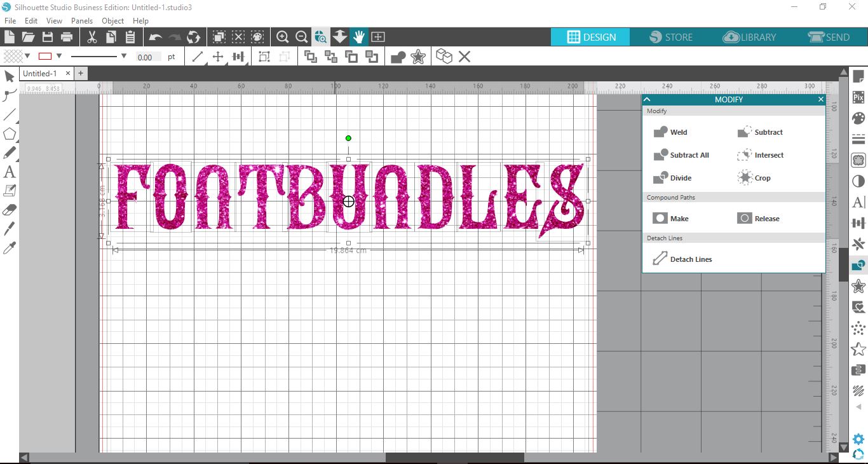Click the Copy icon in toolbar
This screenshot has height=464, width=868.
(x=111, y=37)
